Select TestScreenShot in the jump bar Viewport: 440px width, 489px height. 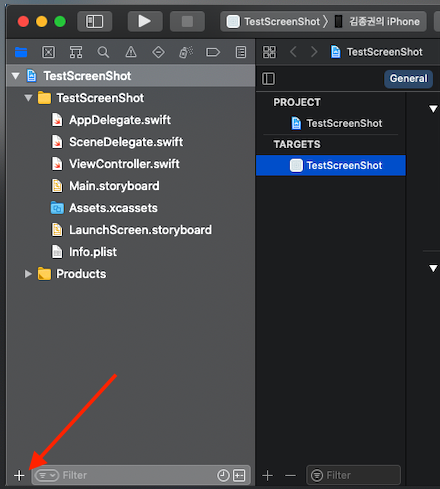(x=377, y=52)
